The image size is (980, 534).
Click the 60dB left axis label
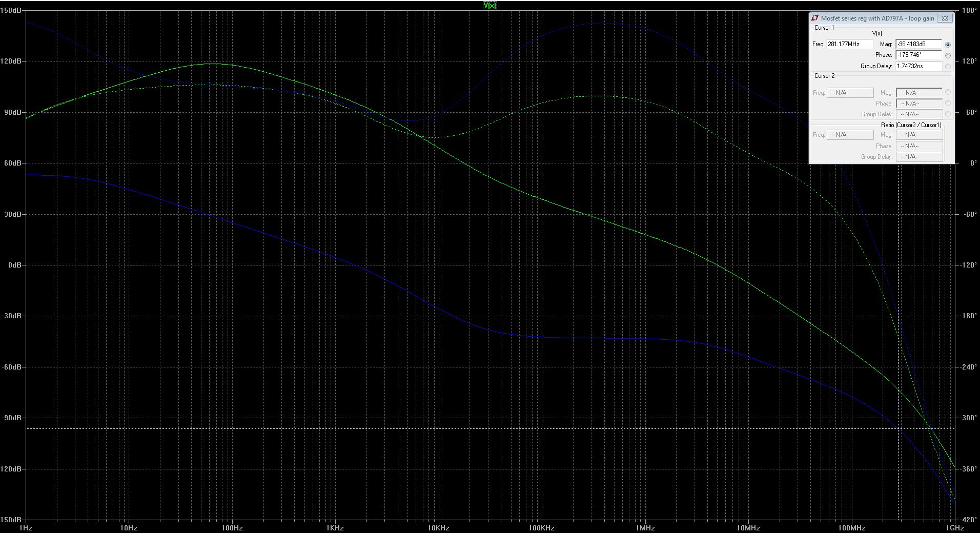pos(12,163)
